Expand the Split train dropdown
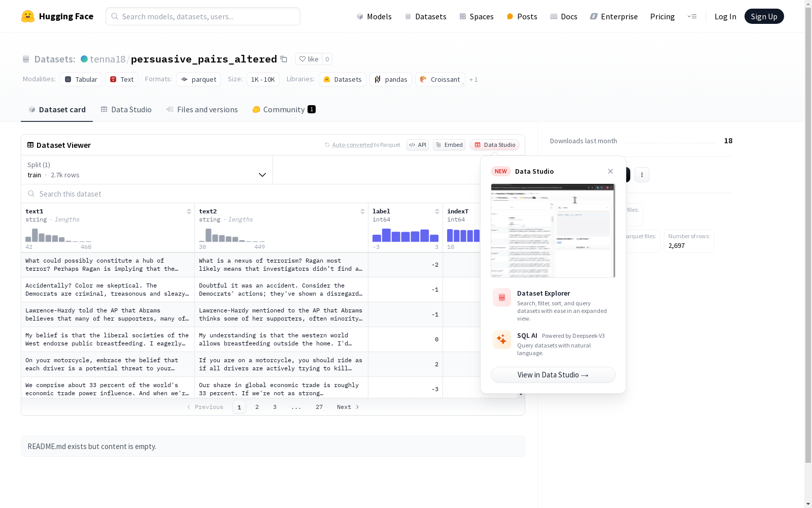The height and width of the screenshot is (508, 812). pyautogui.click(x=147, y=170)
